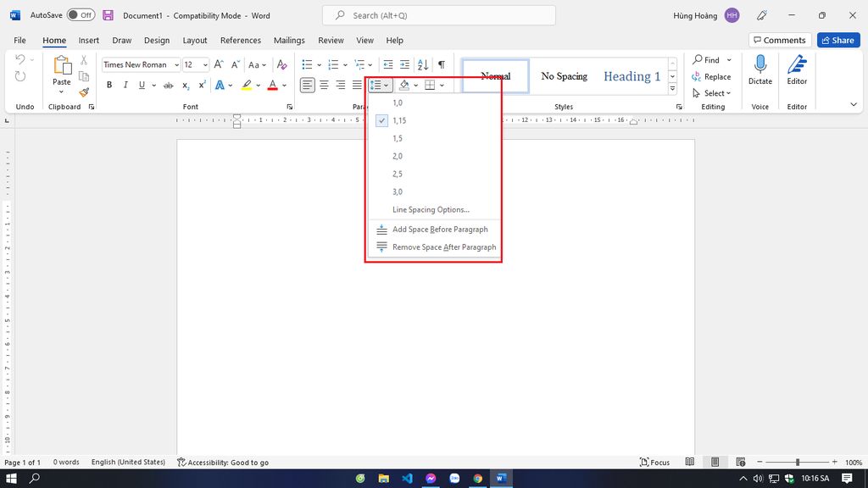
Task: Expand the Select dropdown in Editing
Action: (x=728, y=93)
